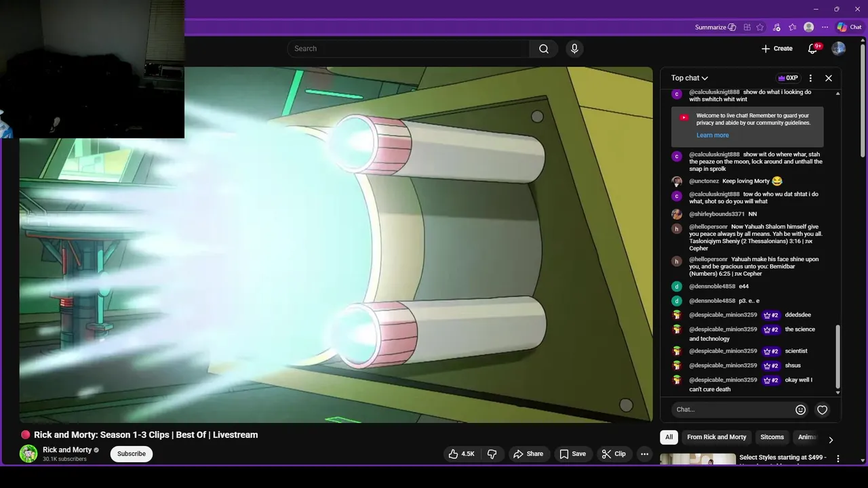Add this page to favorites star
The image size is (868, 488).
point(760,27)
